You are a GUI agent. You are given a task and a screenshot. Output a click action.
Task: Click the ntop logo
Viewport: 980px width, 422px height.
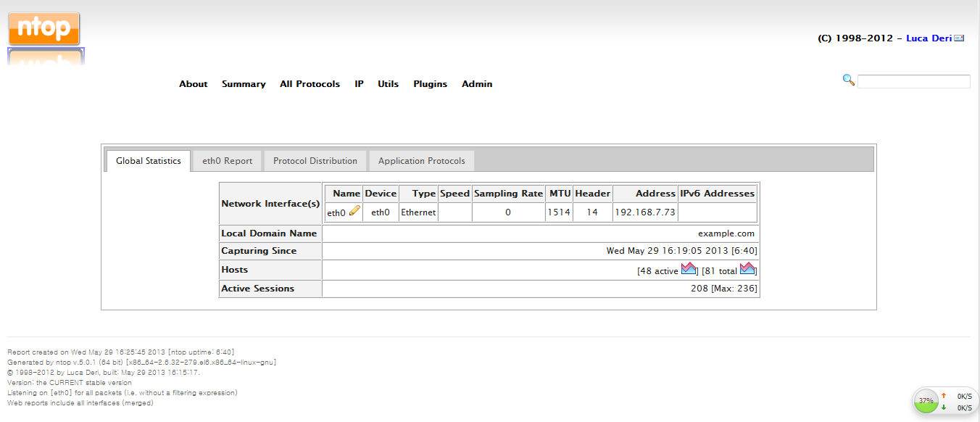44,29
